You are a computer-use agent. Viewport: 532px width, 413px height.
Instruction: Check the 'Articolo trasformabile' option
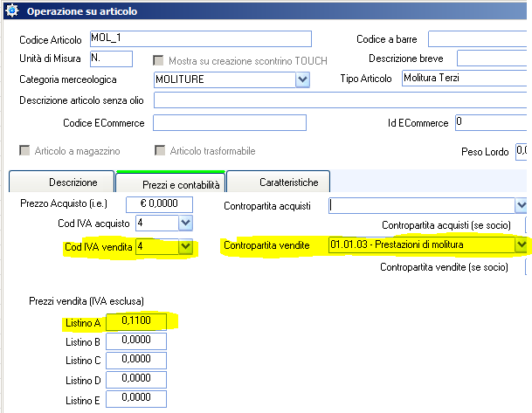pos(160,151)
